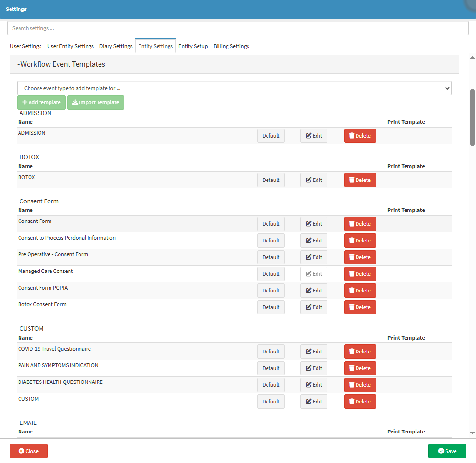This screenshot has width=476, height=463.
Task: Delete the ADMISSION template
Action: click(360, 136)
